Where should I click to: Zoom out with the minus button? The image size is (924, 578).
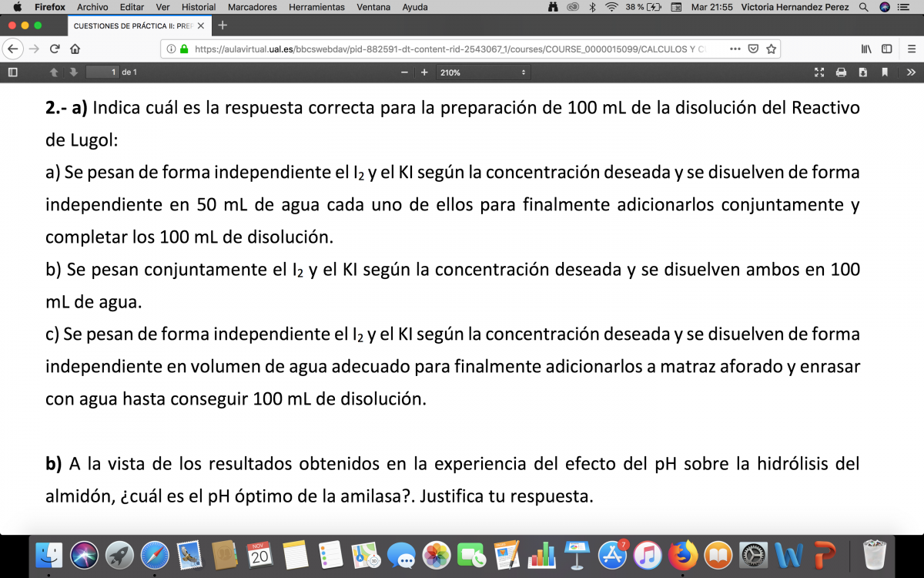(404, 72)
